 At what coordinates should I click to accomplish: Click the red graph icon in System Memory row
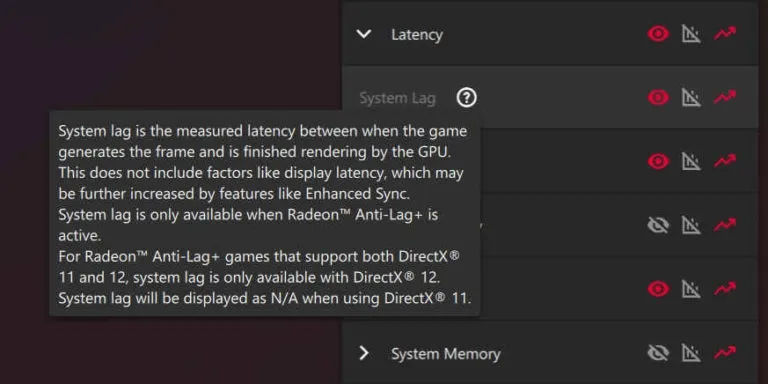coord(725,352)
